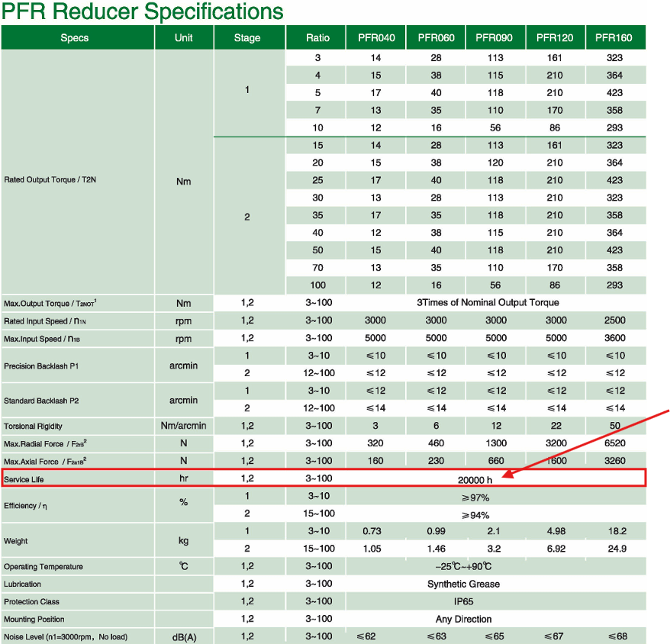Click the PFR060 column header
670x644 pixels.
click(436, 38)
